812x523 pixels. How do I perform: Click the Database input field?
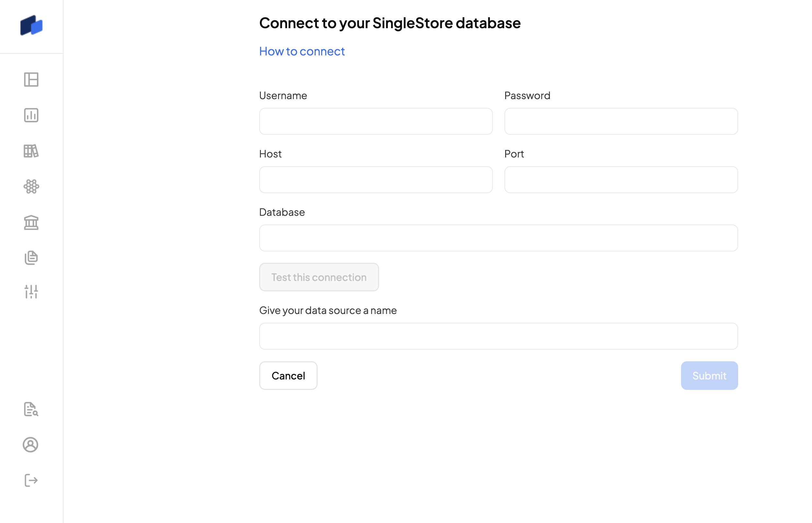pos(498,238)
